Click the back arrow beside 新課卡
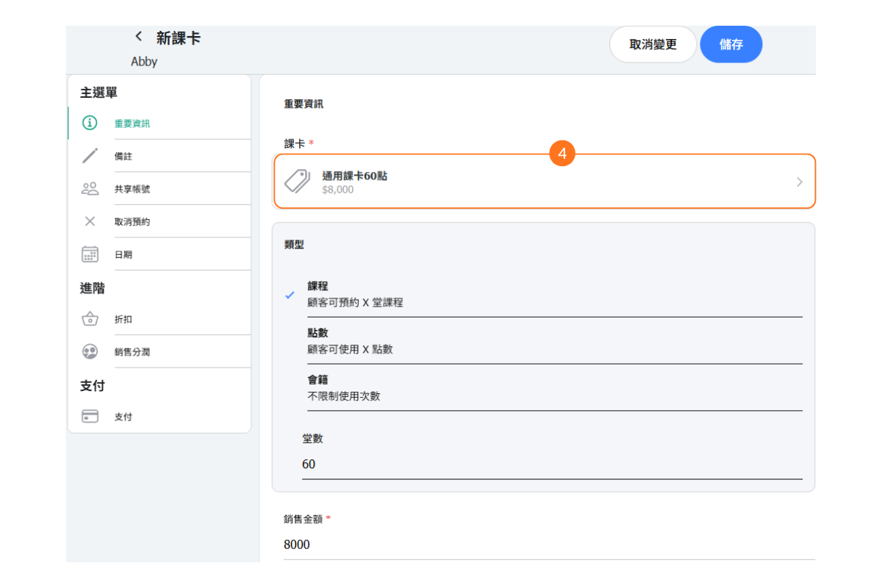Image resolution: width=882 pixels, height=588 pixels. pos(138,37)
